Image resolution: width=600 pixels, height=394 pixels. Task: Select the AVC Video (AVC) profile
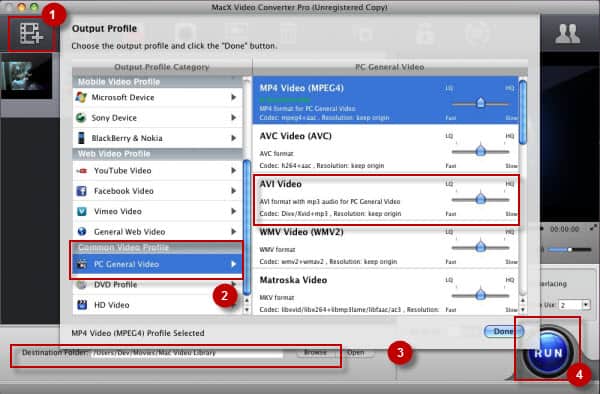[385, 149]
